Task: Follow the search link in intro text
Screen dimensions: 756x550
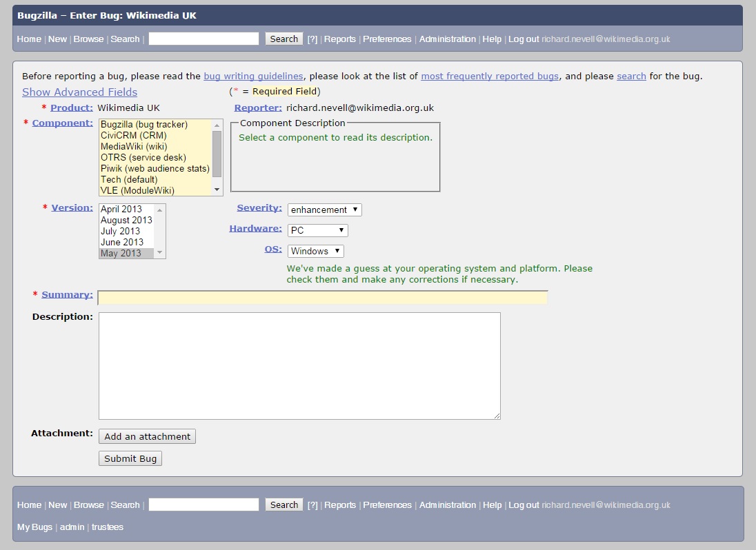Action: pos(631,76)
